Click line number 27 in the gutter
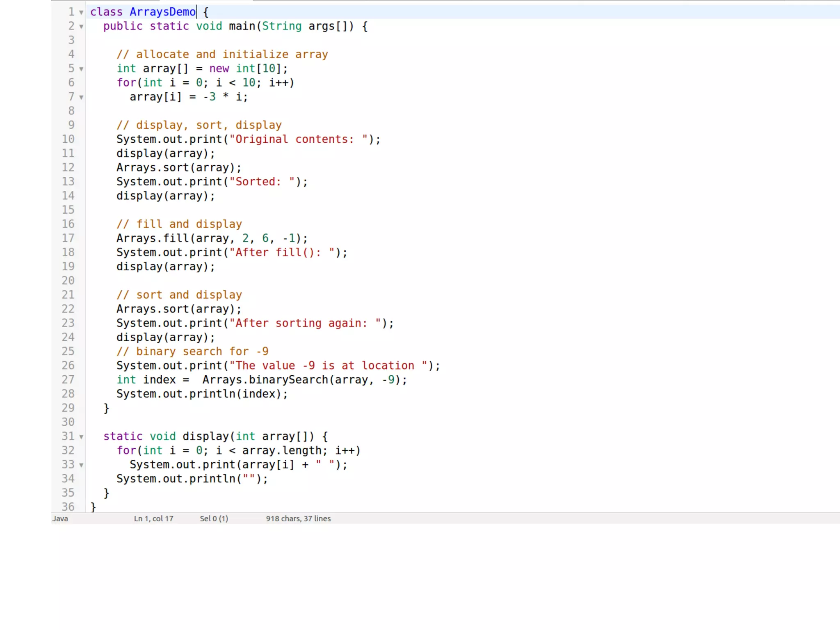 68,380
